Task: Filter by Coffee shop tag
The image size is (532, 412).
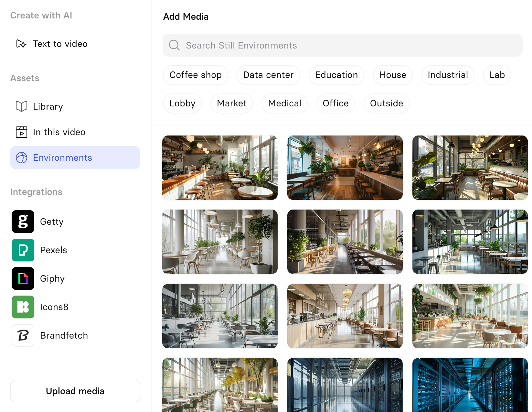Action: pos(196,75)
